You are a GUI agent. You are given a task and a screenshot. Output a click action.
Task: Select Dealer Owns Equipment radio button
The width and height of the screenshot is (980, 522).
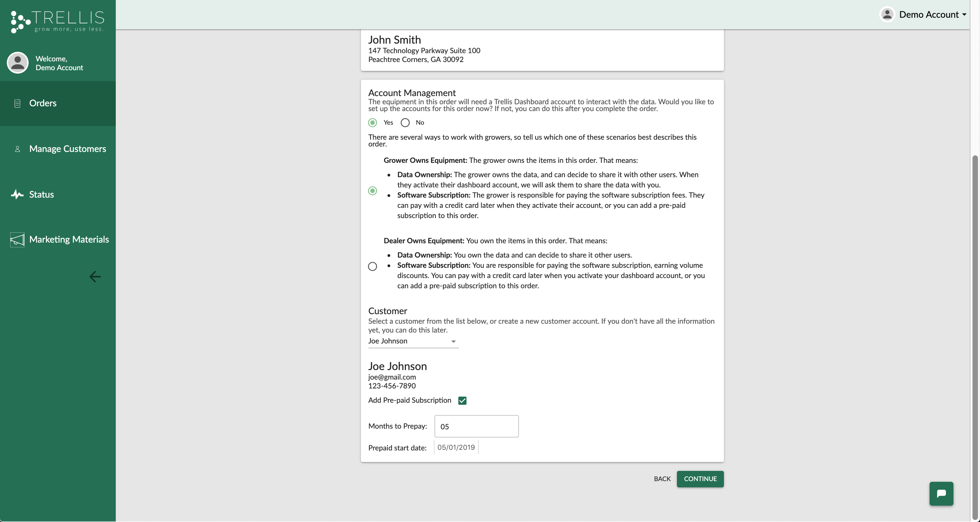point(373,266)
